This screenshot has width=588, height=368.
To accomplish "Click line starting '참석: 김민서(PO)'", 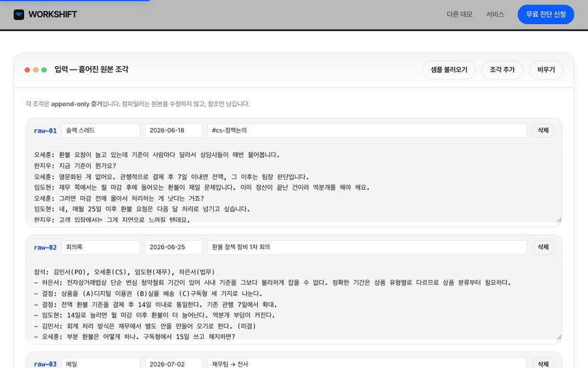I will [124, 272].
